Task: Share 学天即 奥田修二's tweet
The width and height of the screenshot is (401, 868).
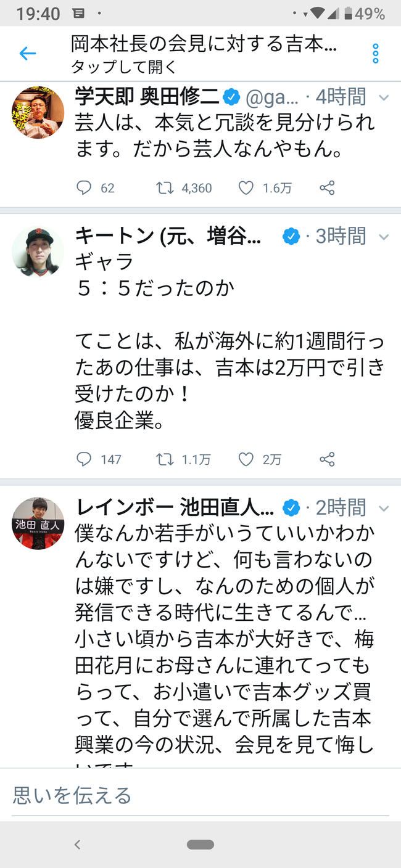Action: pyautogui.click(x=327, y=188)
